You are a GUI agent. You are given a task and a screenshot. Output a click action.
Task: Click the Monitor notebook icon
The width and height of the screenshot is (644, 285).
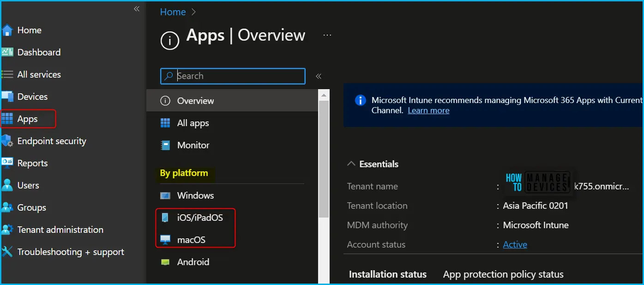165,145
